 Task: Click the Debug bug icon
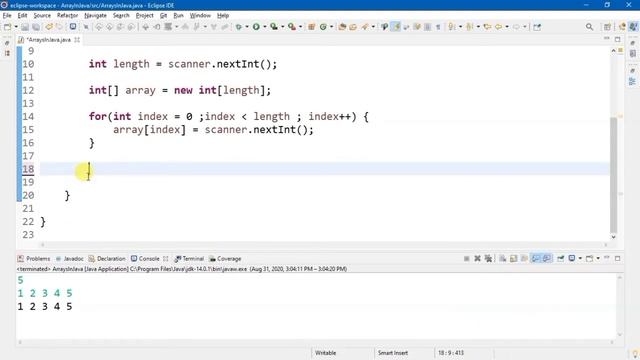[x=238, y=27]
